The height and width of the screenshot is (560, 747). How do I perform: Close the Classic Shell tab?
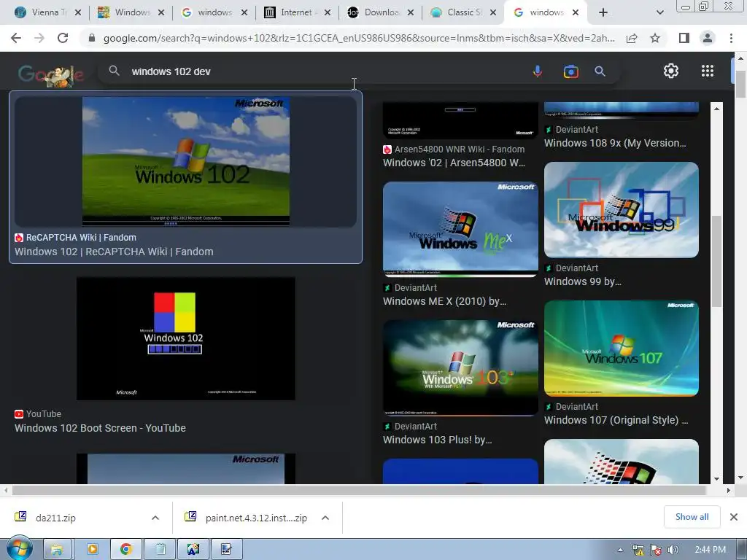tap(494, 12)
